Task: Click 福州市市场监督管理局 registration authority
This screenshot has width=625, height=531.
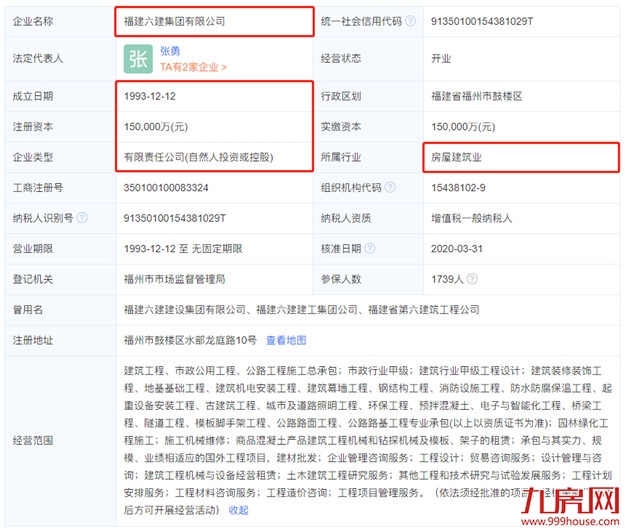Action: [x=175, y=279]
